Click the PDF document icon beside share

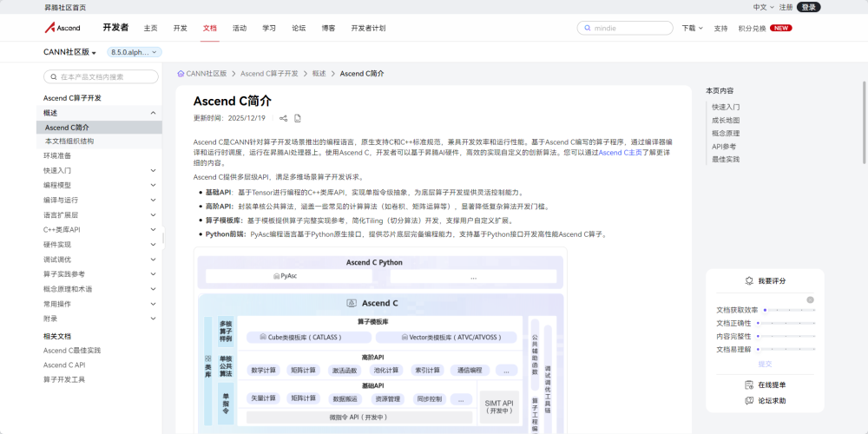[x=298, y=118]
